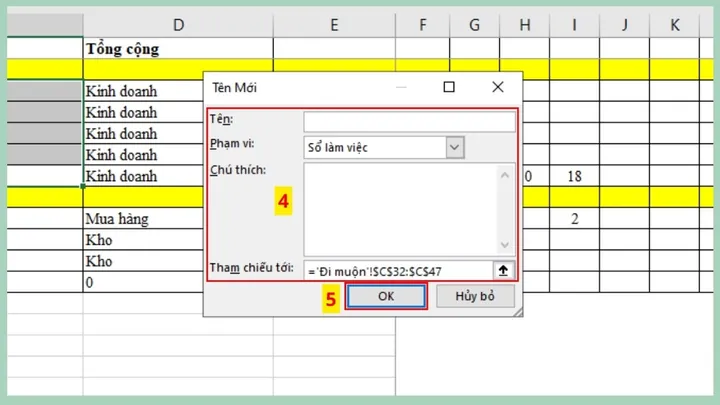
Task: Select column I header
Action: [x=574, y=25]
